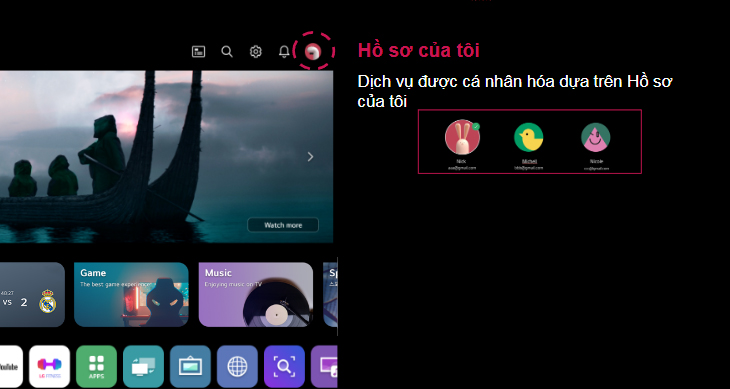This screenshot has height=389, width=730.
Task: Open the TV guide icon in top bar
Action: point(199,52)
